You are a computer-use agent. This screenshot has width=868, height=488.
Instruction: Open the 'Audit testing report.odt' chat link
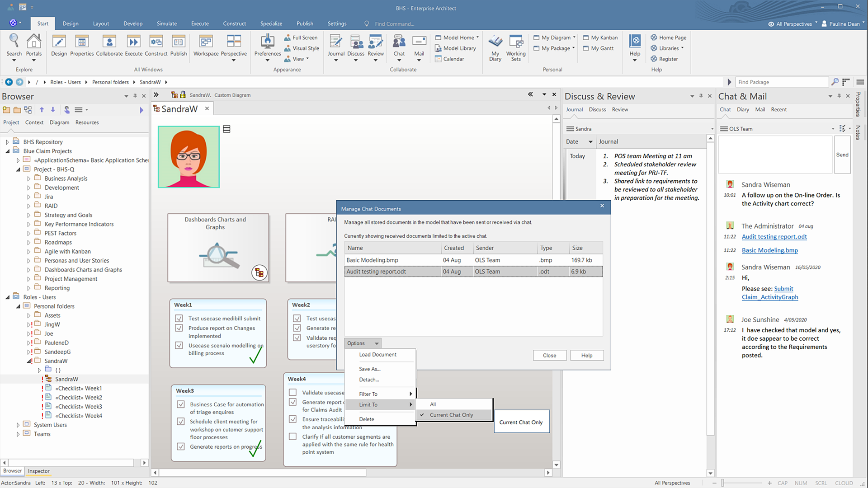(774, 237)
